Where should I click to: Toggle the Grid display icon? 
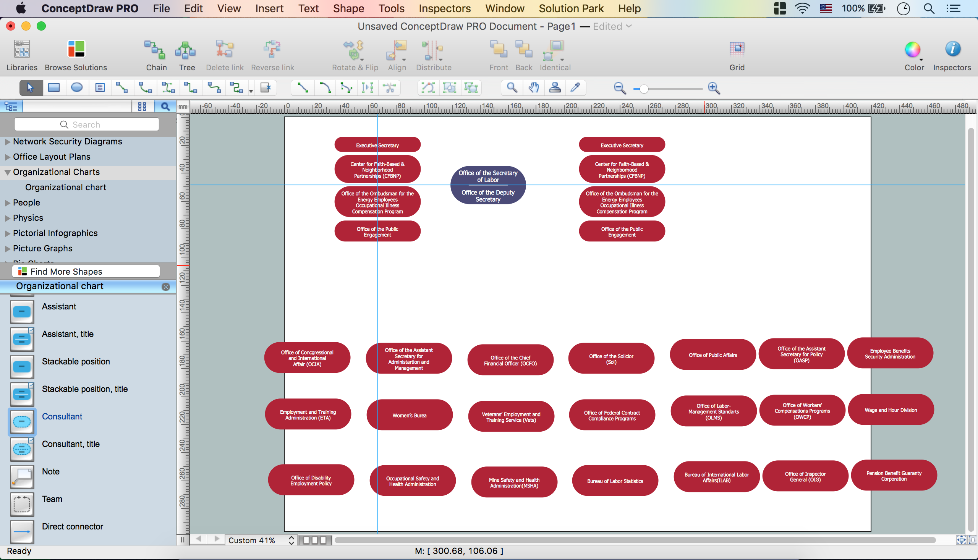click(737, 50)
